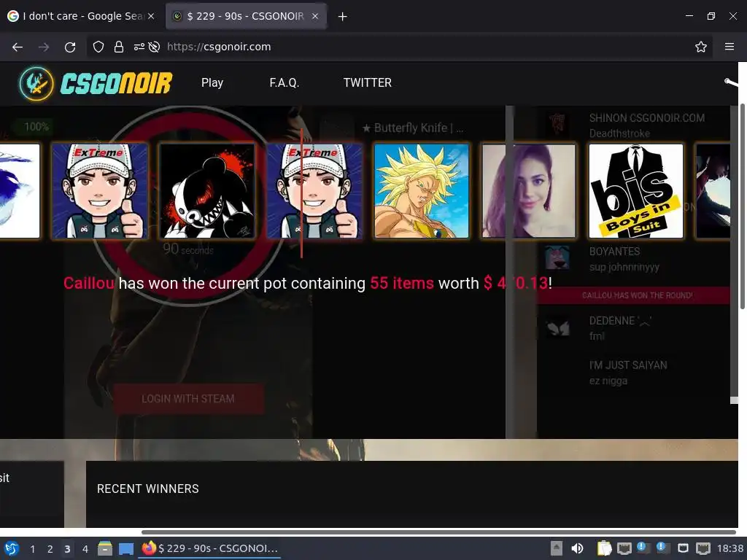Click the SHINON chat avatar
747x560 pixels.
557,124
